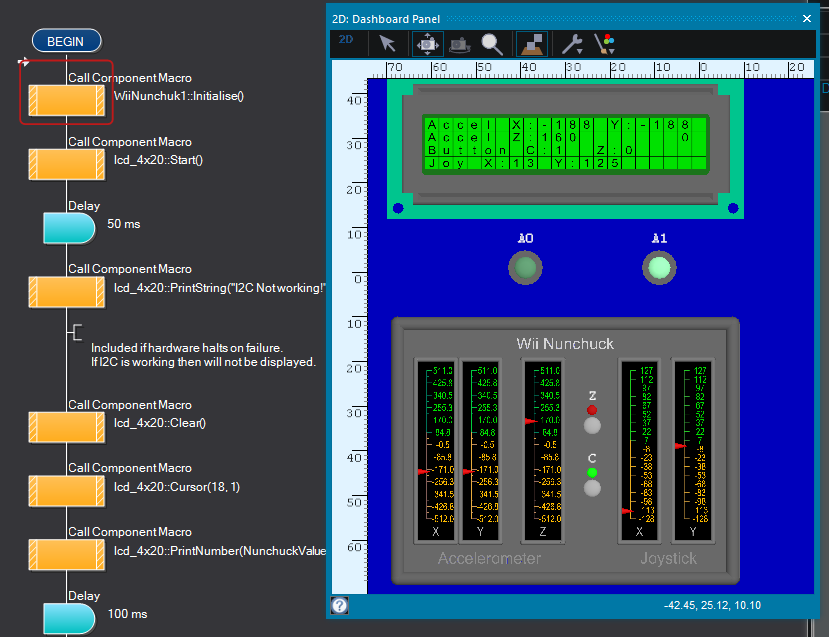Select the lcd_4x20::Clear() macro block
The width and height of the screenshot is (829, 637).
coord(67,427)
